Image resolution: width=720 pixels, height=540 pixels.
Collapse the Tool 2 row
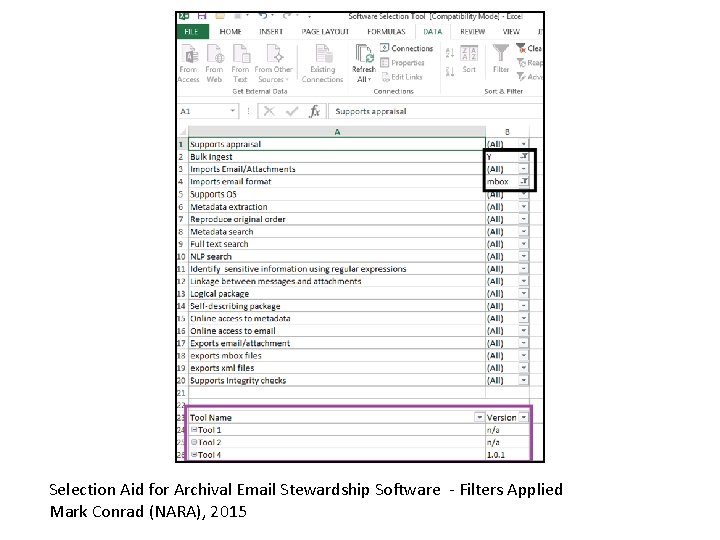(x=194, y=442)
